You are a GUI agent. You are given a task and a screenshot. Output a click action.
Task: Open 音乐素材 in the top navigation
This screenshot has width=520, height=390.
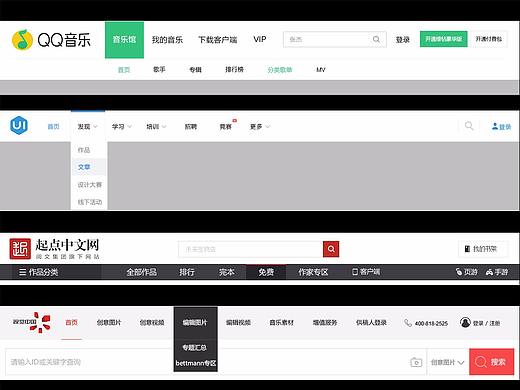(x=282, y=322)
